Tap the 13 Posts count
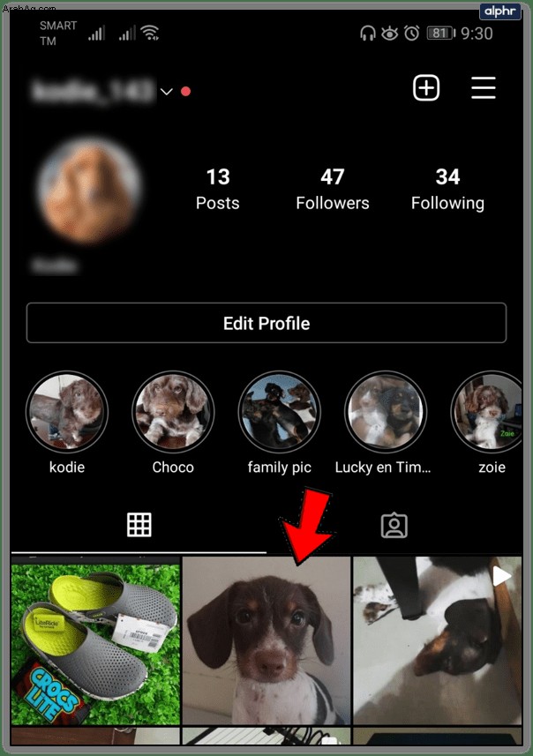The width and height of the screenshot is (533, 756). (x=218, y=189)
